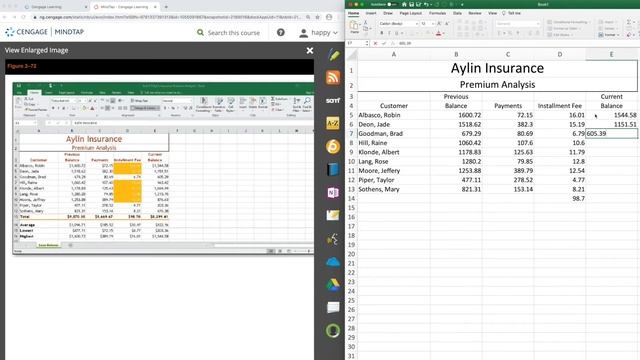
Task: Click the Excel Home icon in title bar
Action: [x=404, y=4]
